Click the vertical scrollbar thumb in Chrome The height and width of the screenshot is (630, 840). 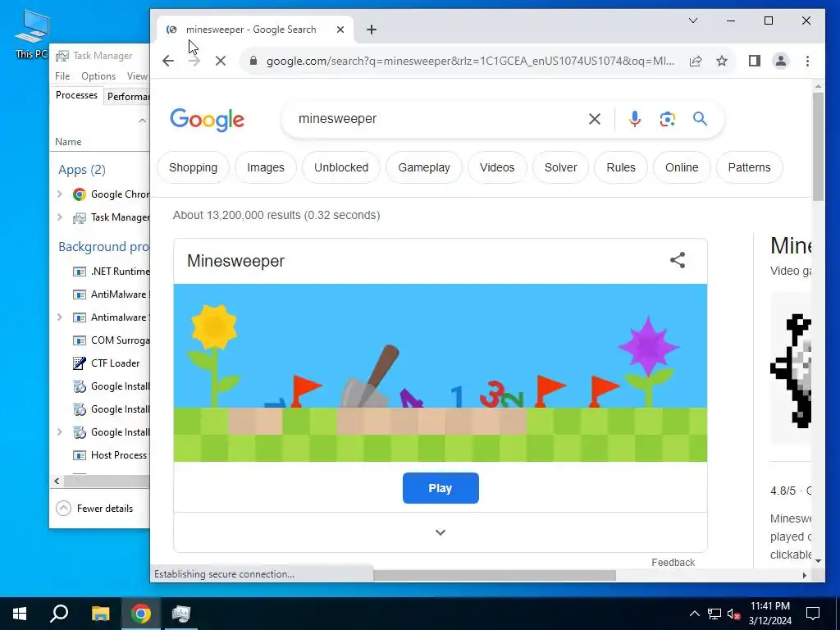818,146
